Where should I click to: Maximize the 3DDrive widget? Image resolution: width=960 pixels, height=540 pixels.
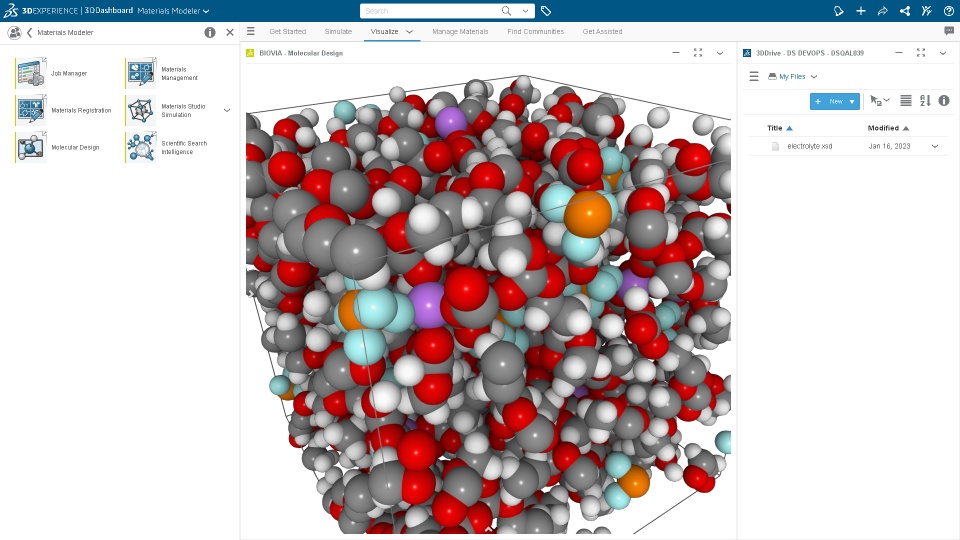coord(921,53)
